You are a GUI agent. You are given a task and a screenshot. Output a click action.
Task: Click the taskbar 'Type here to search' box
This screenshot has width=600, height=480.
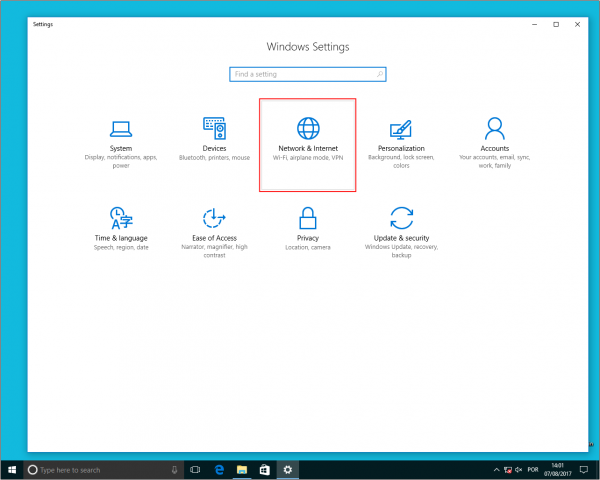(104, 470)
